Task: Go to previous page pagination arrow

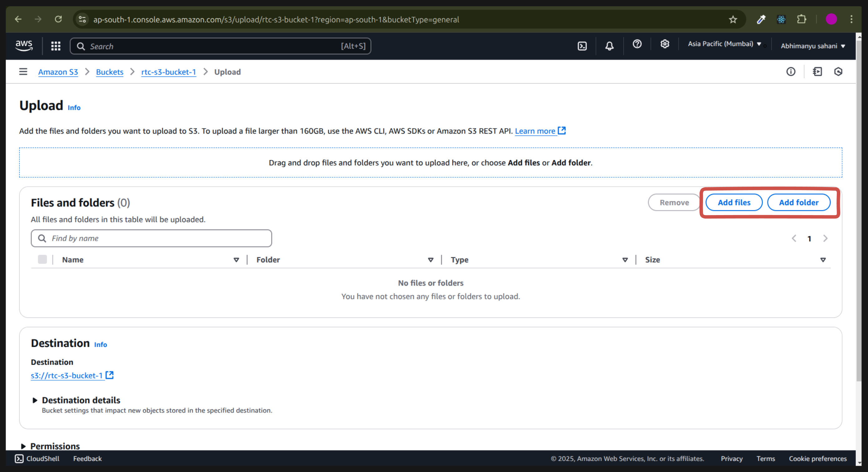Action: tap(794, 238)
